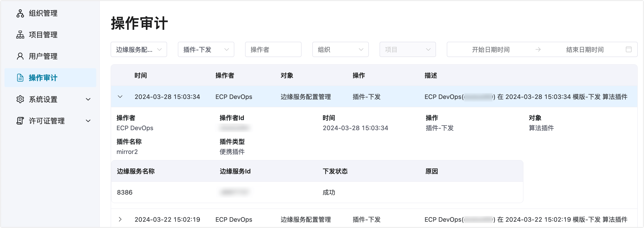This screenshot has height=228, width=644.
Task: Click the 操作者 operator search input field
Action: point(273,49)
